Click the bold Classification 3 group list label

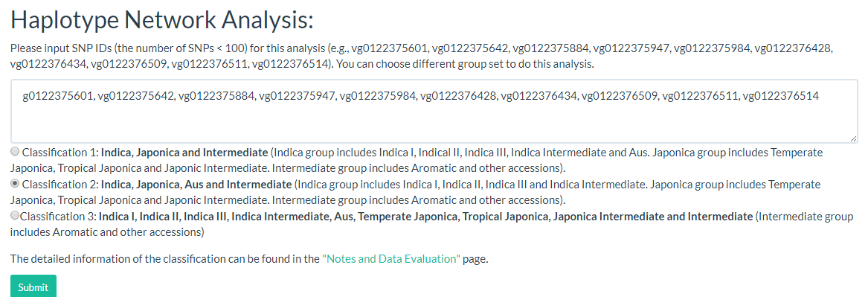[425, 216]
